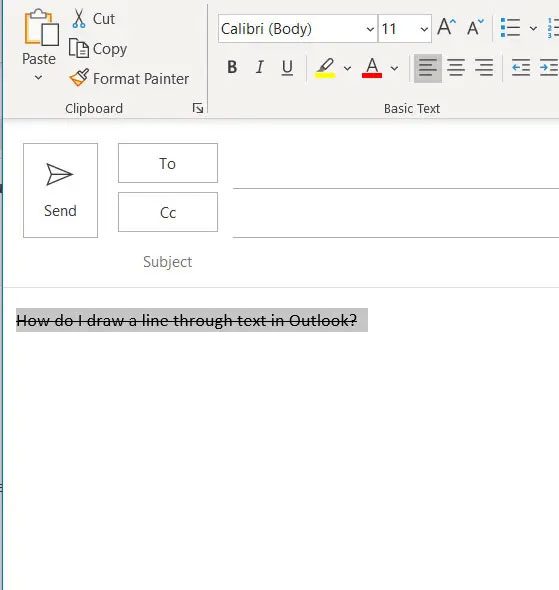Align the paragraph text right
The image size is (559, 590).
click(484, 68)
